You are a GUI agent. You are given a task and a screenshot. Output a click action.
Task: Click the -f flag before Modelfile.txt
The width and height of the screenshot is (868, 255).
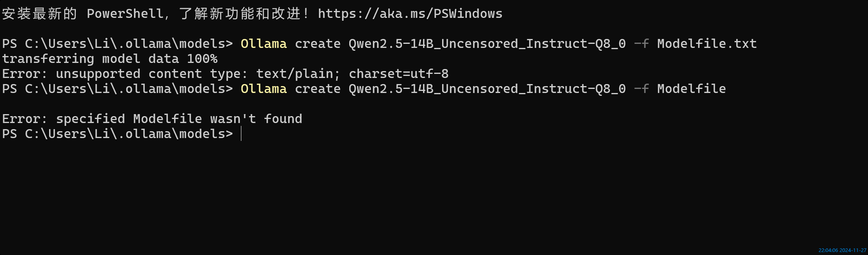641,44
